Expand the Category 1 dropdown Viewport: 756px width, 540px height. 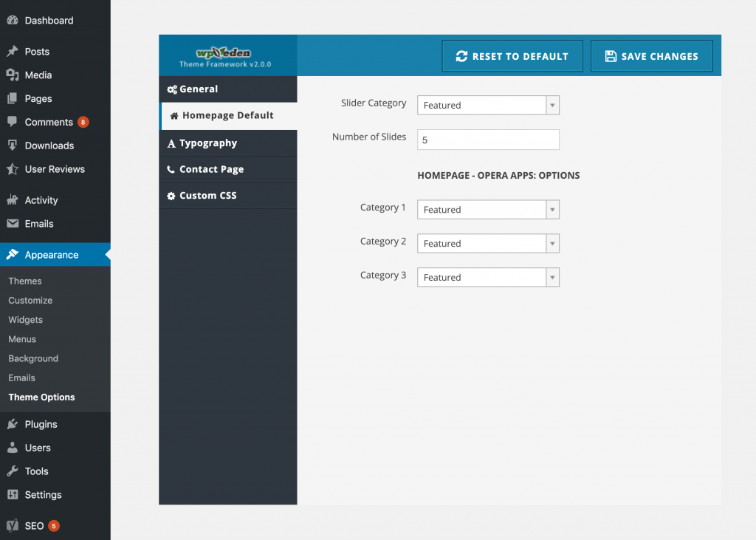(x=488, y=210)
